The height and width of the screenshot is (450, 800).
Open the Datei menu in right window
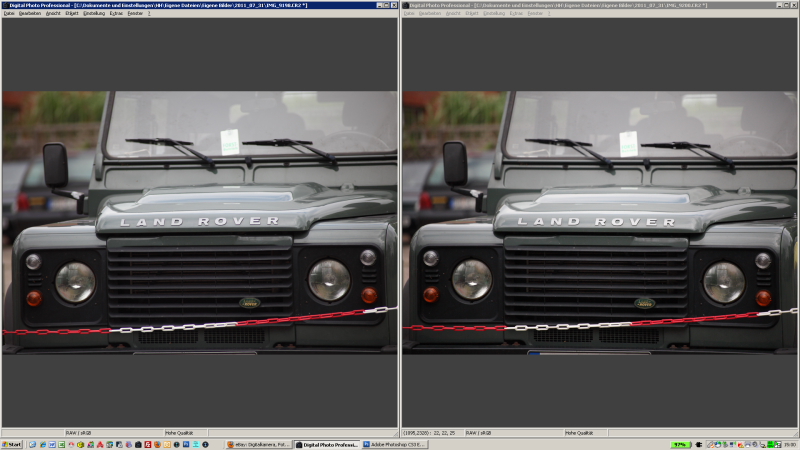[x=409, y=13]
